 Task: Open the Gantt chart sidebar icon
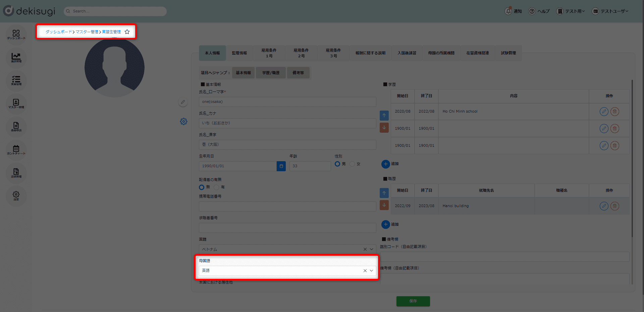pyautogui.click(x=16, y=149)
